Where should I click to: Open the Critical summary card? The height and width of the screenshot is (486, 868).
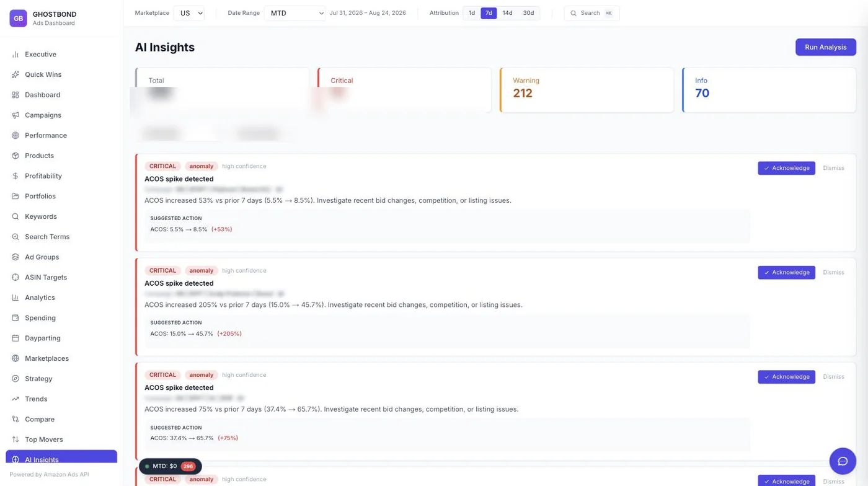click(x=404, y=90)
